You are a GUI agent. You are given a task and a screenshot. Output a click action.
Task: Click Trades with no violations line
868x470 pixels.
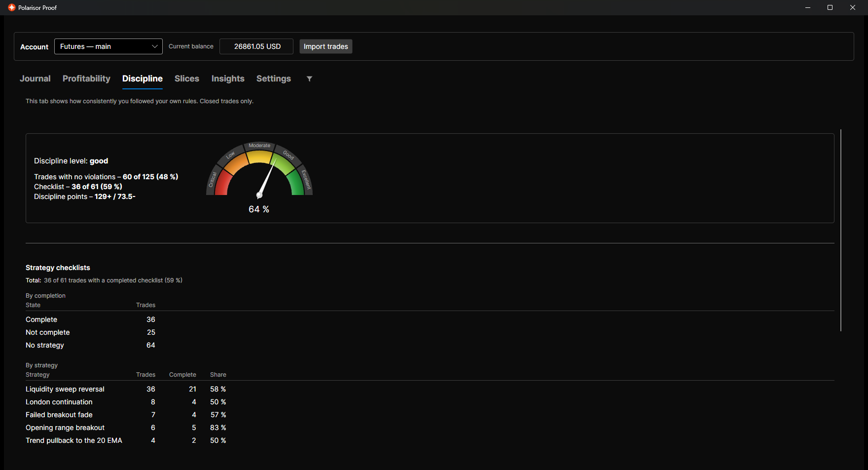tap(106, 177)
